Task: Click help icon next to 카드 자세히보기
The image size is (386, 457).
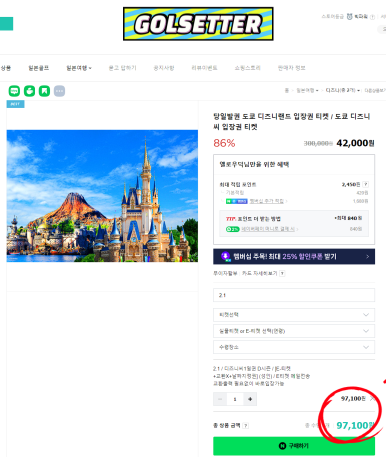Action: [x=282, y=273]
